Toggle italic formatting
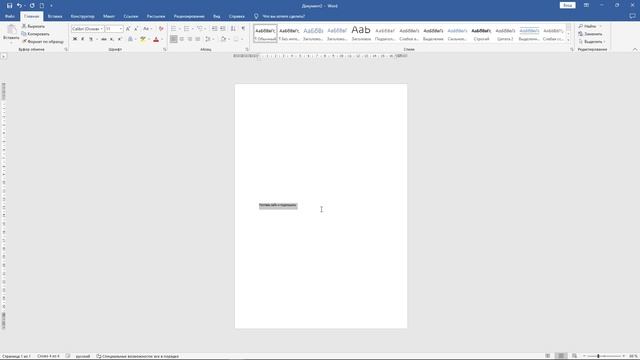 click(82, 39)
